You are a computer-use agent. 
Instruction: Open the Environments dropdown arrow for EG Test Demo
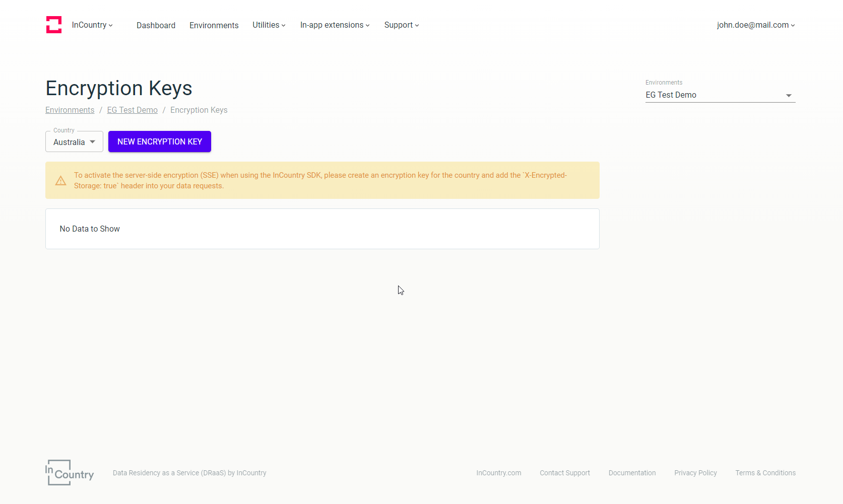point(789,95)
